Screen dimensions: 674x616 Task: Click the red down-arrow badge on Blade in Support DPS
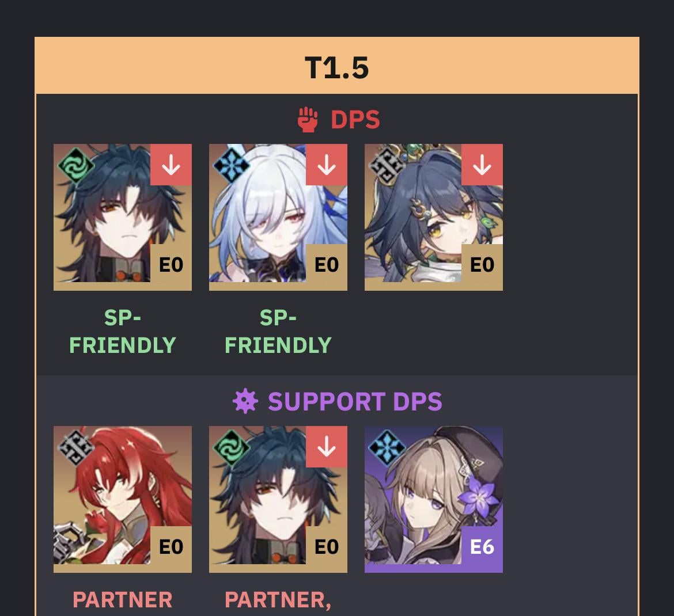[327, 447]
